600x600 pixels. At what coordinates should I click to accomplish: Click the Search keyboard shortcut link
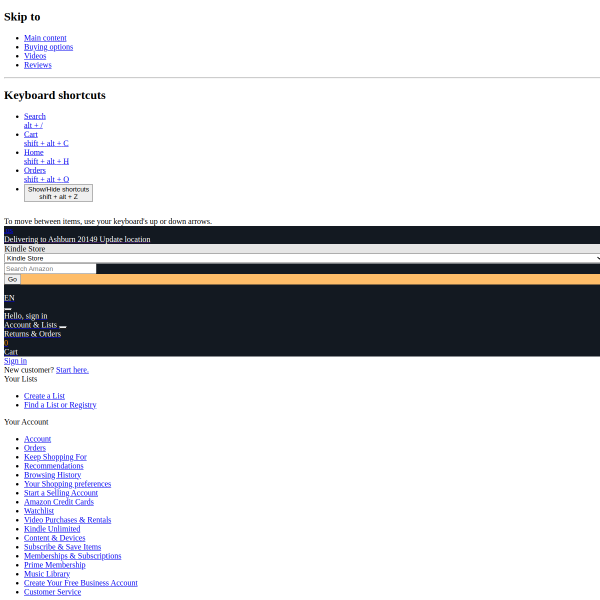[x=35, y=116]
